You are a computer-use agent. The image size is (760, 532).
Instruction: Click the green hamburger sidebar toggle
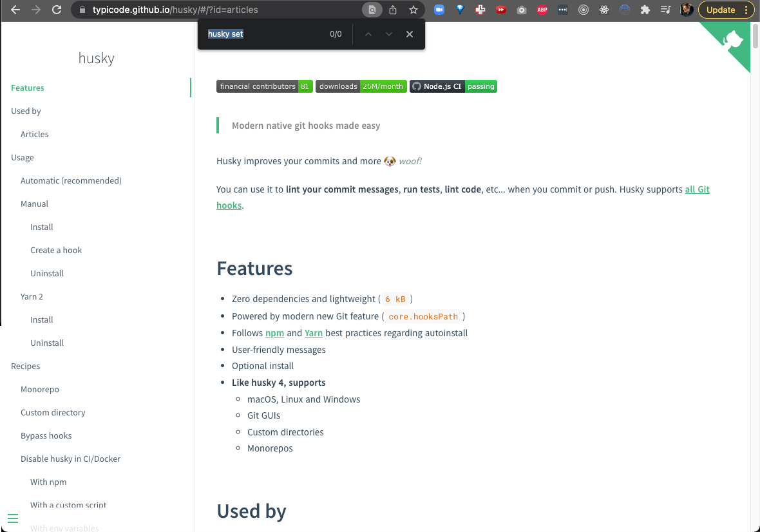click(x=13, y=518)
